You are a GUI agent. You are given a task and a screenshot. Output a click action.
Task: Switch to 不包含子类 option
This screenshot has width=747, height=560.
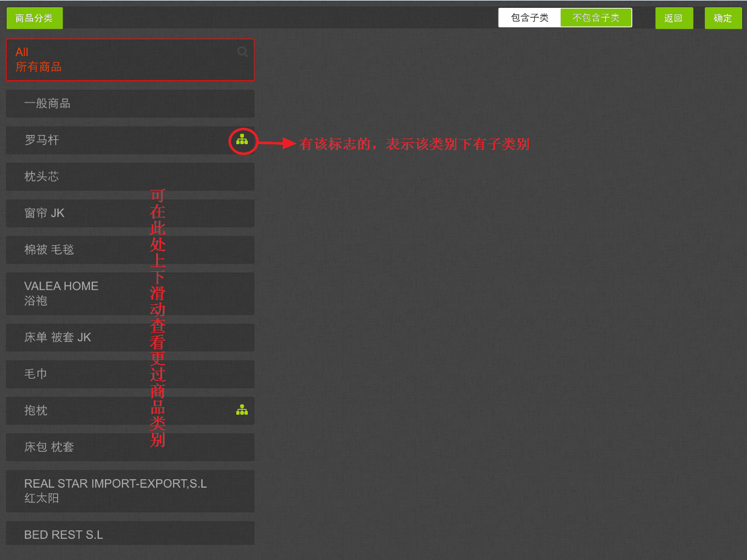[596, 17]
